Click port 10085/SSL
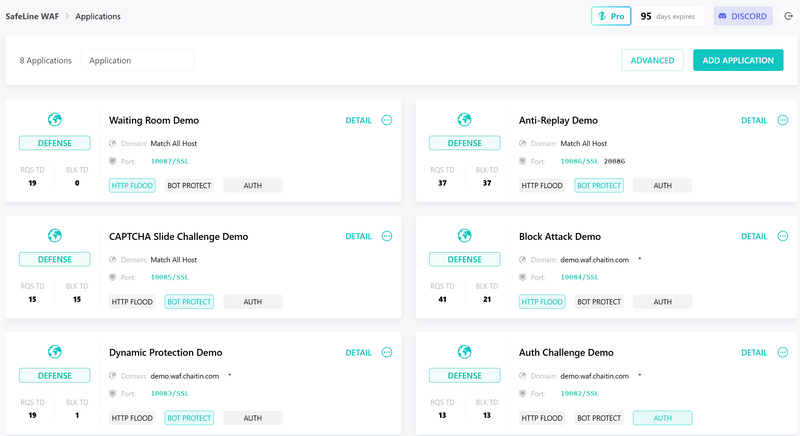Viewport: 800px width, 436px height. (x=169, y=277)
